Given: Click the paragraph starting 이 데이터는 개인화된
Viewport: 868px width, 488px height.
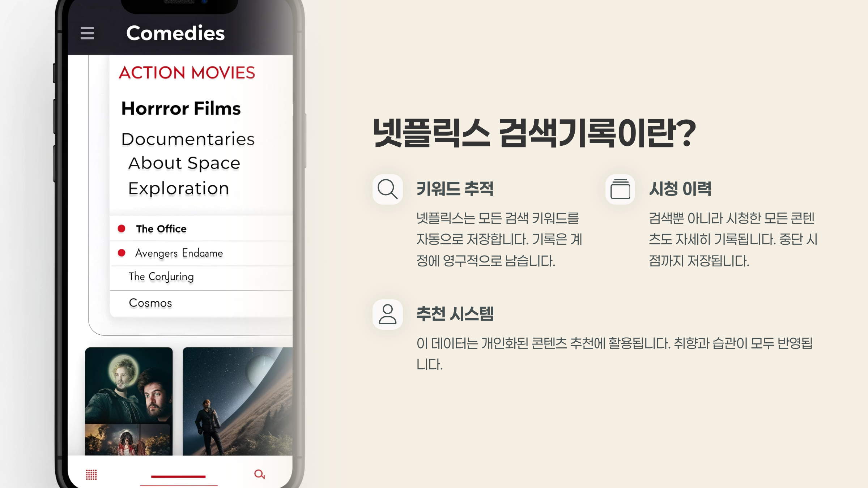Looking at the screenshot, I should click(614, 354).
